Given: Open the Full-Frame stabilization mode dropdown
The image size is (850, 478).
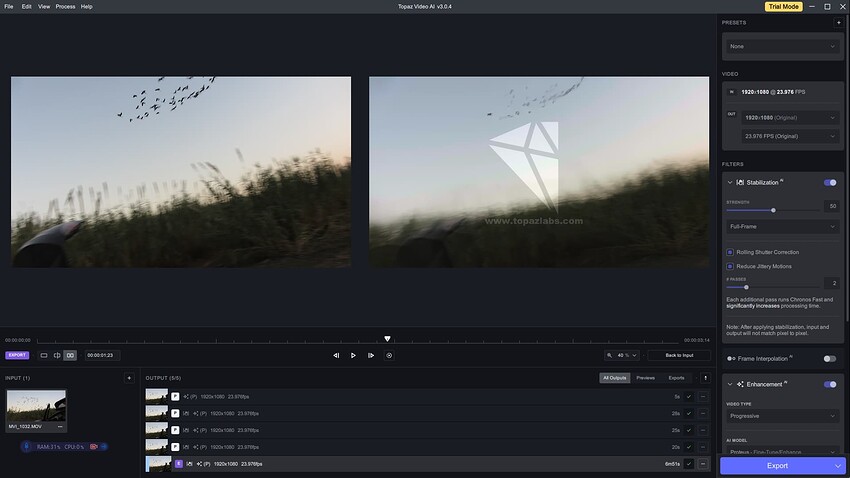Looking at the screenshot, I should [x=783, y=227].
